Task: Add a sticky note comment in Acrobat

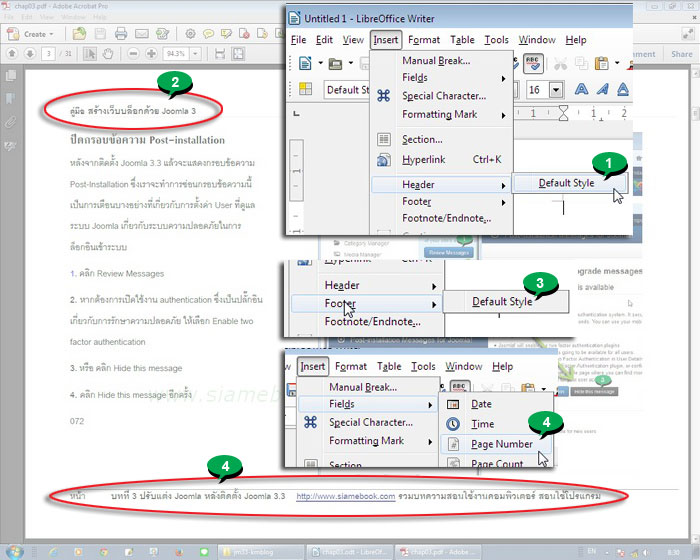Action: click(x=208, y=33)
